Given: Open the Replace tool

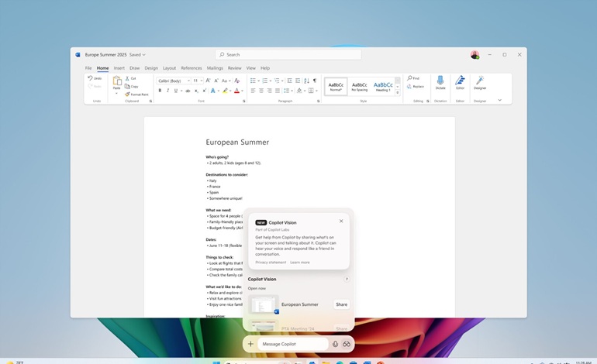Looking at the screenshot, I should point(416,86).
